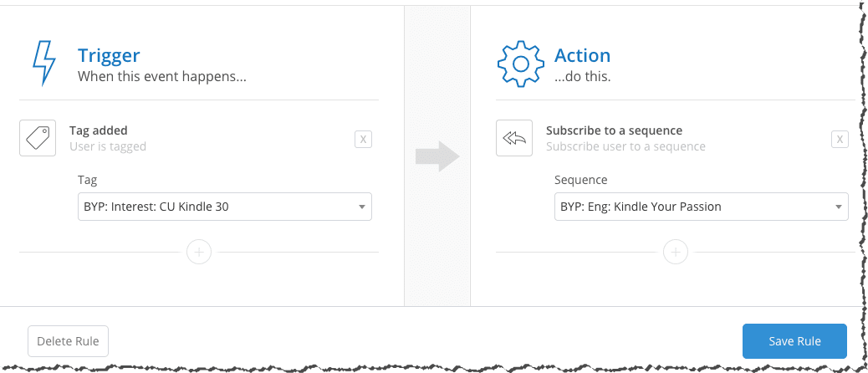Remove the Subscribe to a sequence action with X
The width and height of the screenshot is (868, 373).
click(x=840, y=140)
